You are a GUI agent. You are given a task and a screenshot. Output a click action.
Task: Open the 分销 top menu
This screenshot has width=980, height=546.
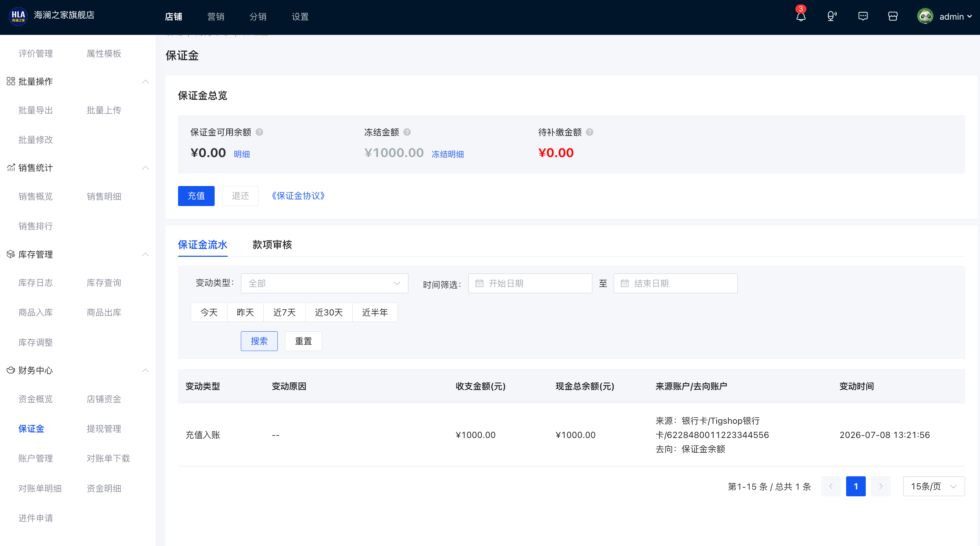[258, 17]
